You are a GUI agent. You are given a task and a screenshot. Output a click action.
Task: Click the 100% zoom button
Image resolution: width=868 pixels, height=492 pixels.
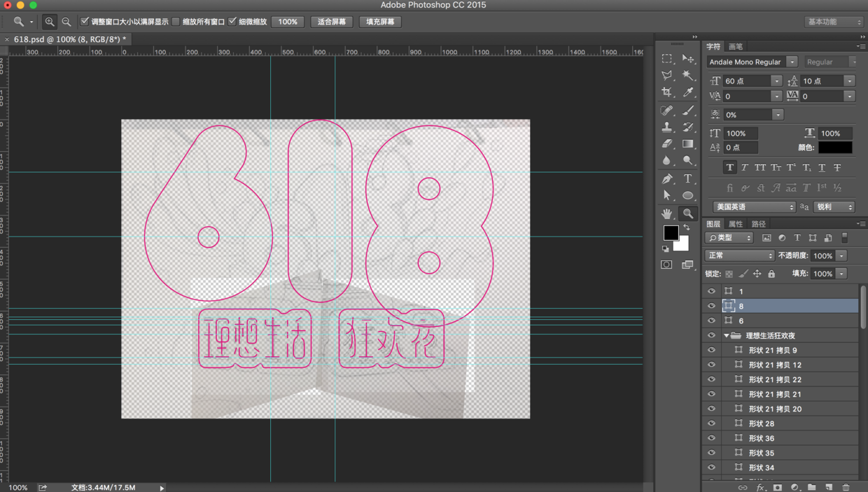[288, 22]
